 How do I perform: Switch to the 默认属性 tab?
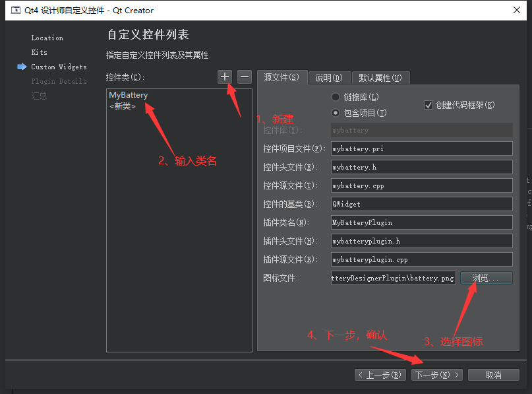pyautogui.click(x=380, y=77)
